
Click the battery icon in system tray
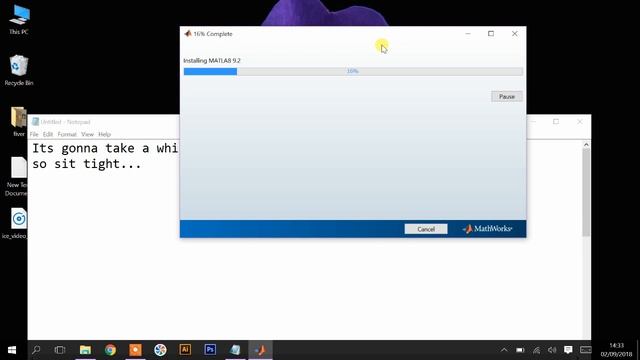520,350
